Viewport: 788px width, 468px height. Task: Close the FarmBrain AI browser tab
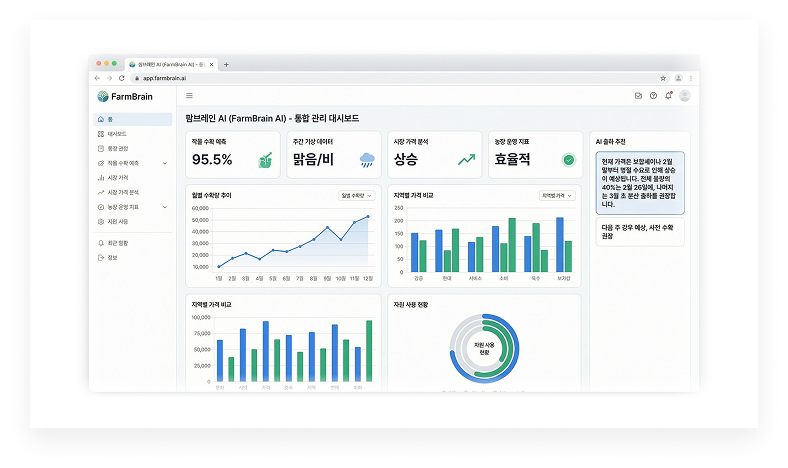[212, 64]
